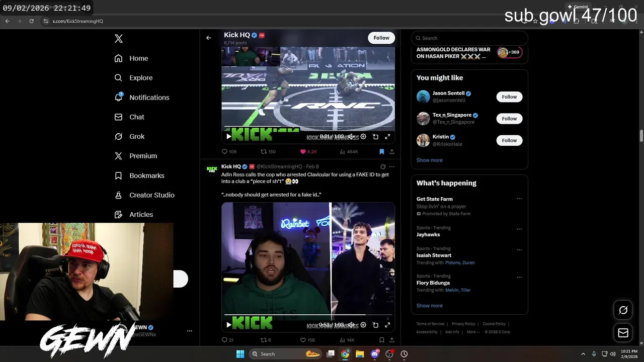Play the RNC wrestling video

click(x=229, y=136)
